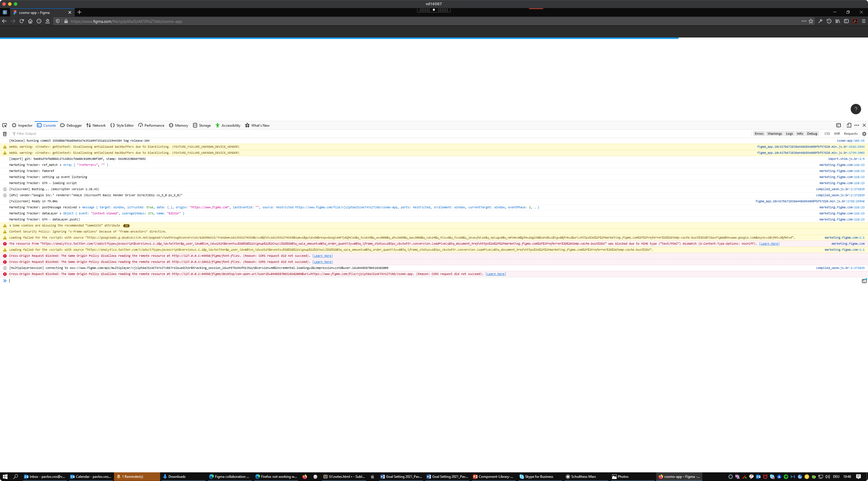Open tracking protection shield info

point(58,21)
